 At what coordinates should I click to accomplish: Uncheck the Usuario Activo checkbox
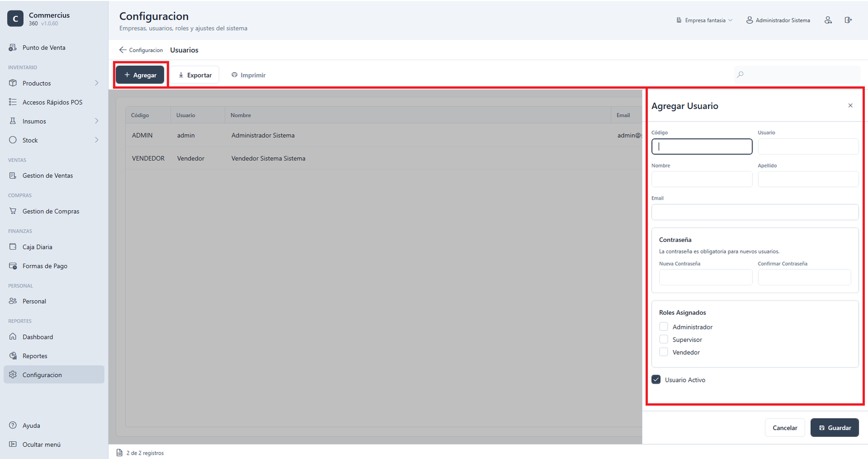tap(656, 380)
